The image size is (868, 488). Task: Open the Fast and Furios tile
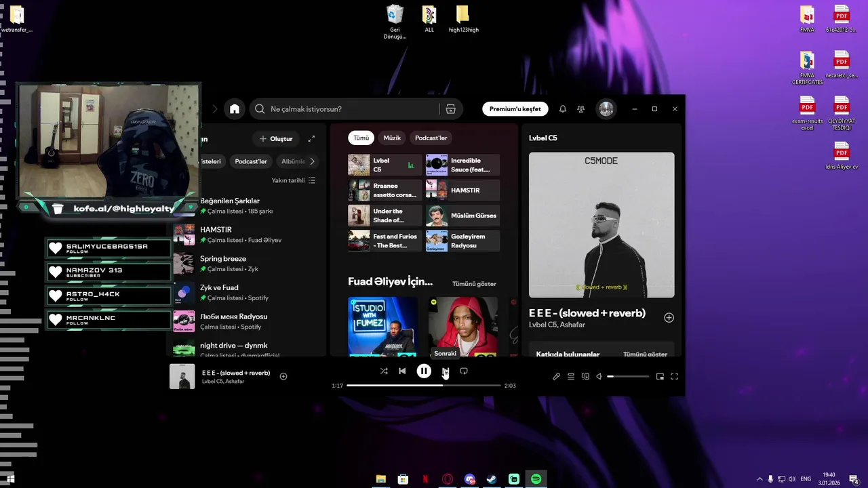(x=385, y=241)
